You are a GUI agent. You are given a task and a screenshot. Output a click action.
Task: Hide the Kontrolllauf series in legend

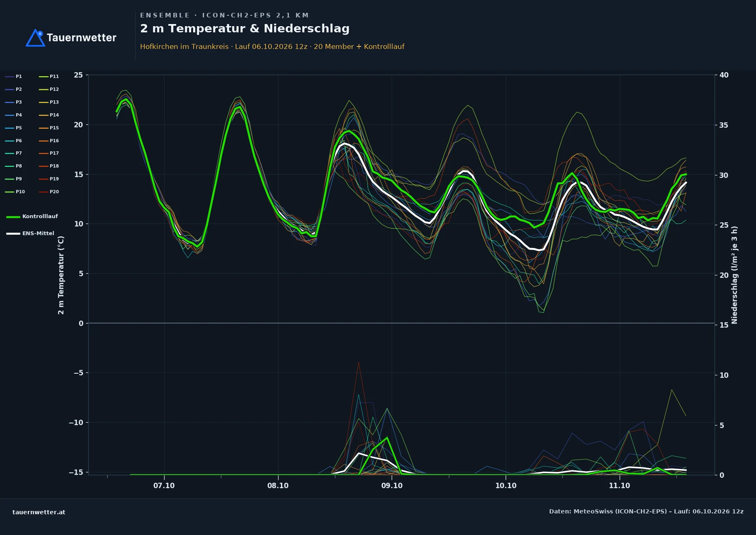(x=32, y=216)
